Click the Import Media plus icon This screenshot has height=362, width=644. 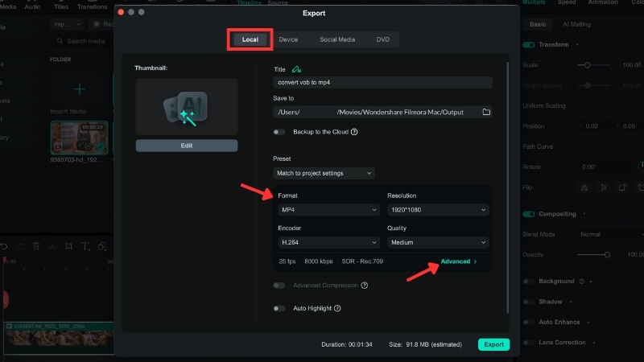(79, 89)
